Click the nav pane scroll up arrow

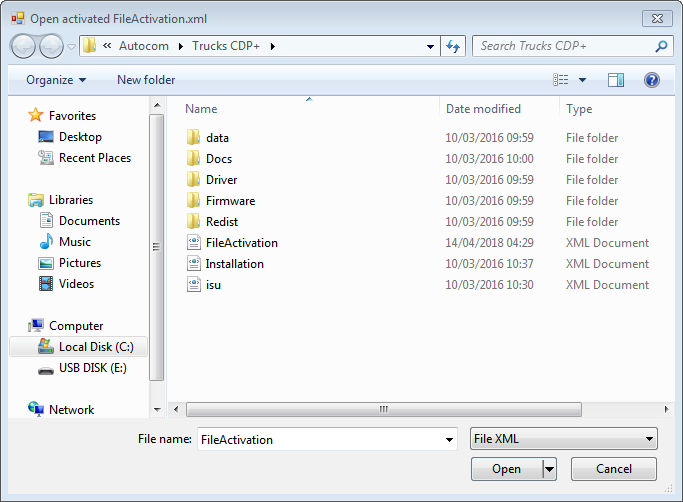tap(157, 105)
